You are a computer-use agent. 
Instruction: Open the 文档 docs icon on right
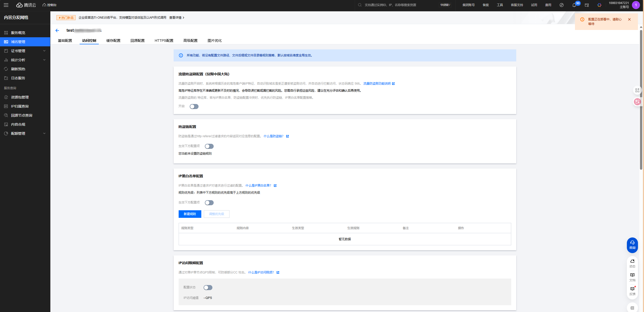[632, 277]
